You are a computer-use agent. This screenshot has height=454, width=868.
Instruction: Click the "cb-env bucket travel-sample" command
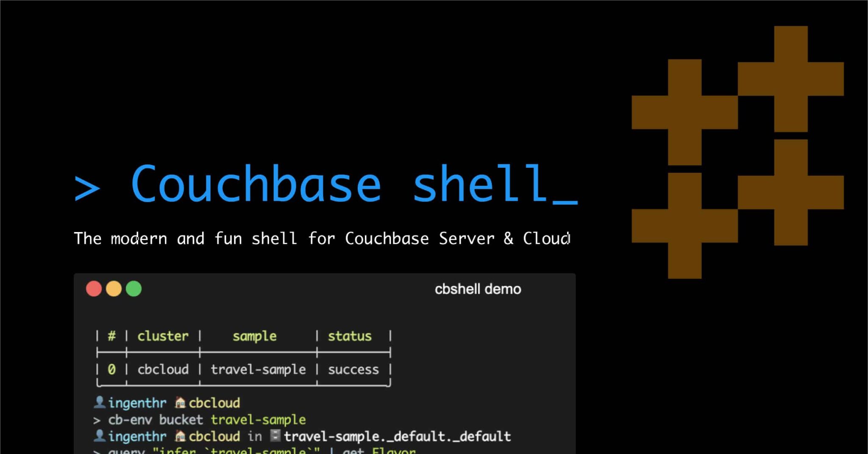pyautogui.click(x=207, y=420)
